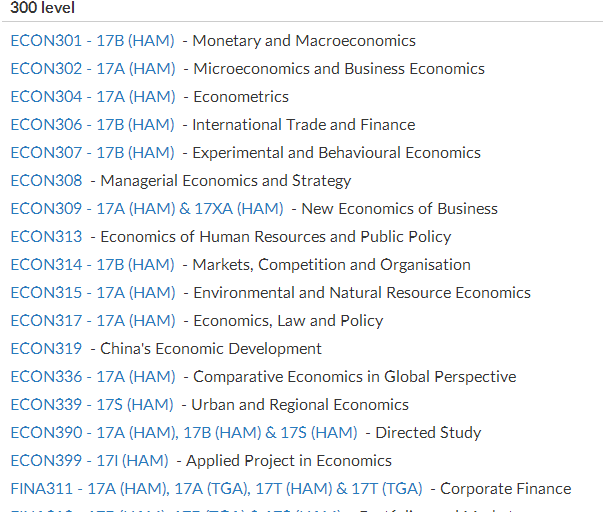This screenshot has height=512, width=603.
Task: Open the ECON314 - 17B (HAM) link
Action: (x=92, y=265)
